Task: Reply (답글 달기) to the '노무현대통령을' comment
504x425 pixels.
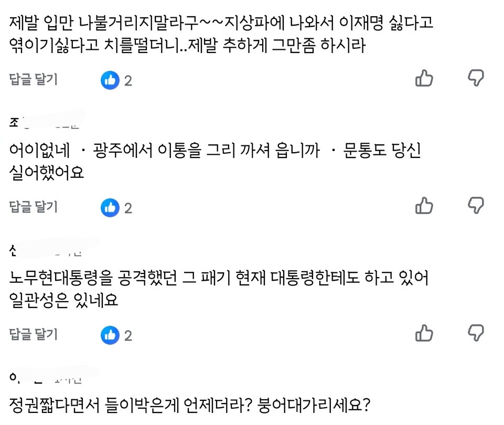Action: [34, 334]
